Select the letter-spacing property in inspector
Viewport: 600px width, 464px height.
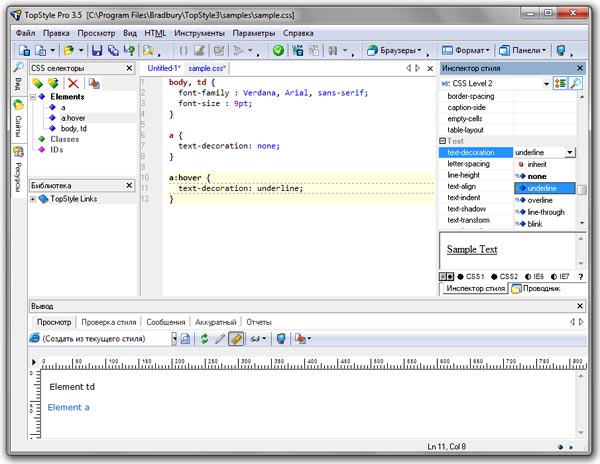point(468,164)
